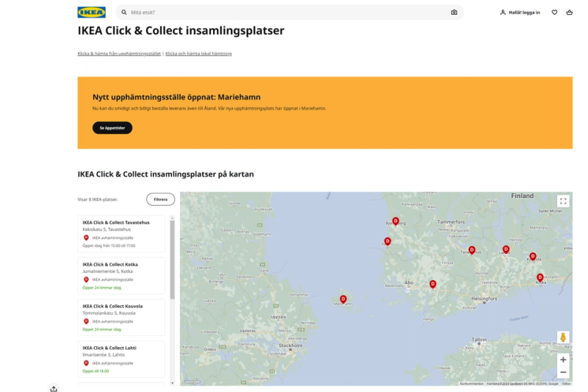The width and height of the screenshot is (588, 392).
Task: Toggle fullscreen map view
Action: coord(563,202)
